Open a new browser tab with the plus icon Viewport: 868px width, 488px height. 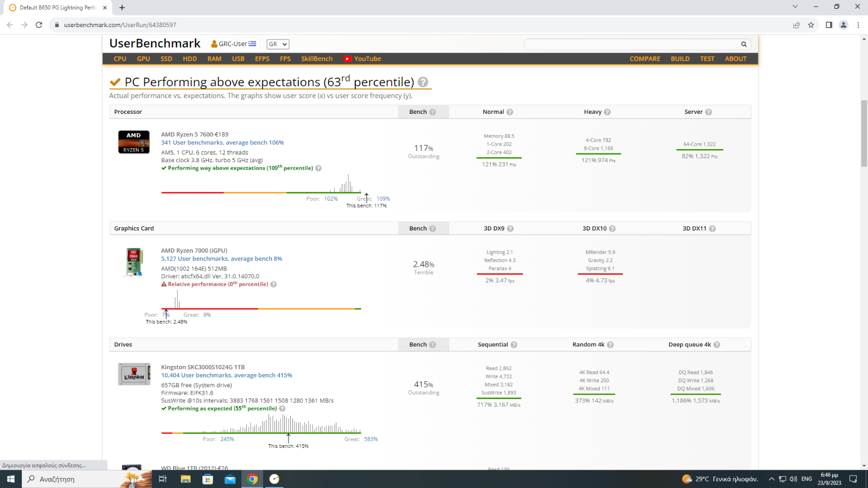(x=122, y=8)
